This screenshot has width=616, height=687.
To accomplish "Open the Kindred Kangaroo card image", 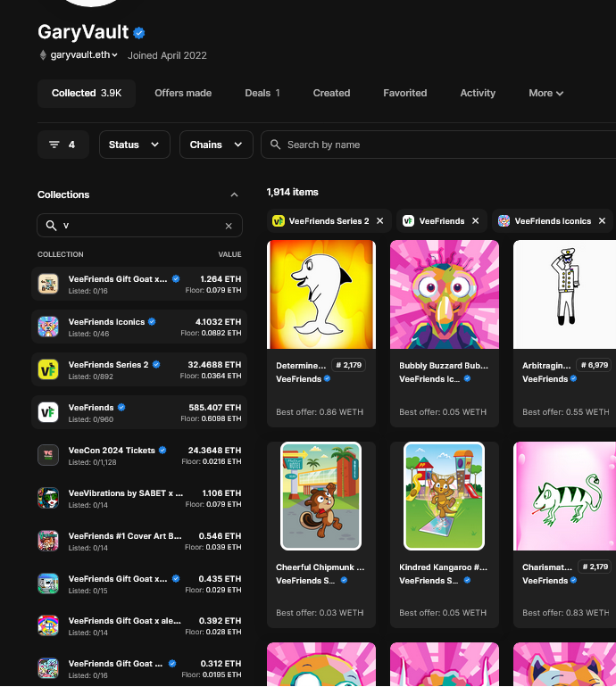I will click(444, 496).
